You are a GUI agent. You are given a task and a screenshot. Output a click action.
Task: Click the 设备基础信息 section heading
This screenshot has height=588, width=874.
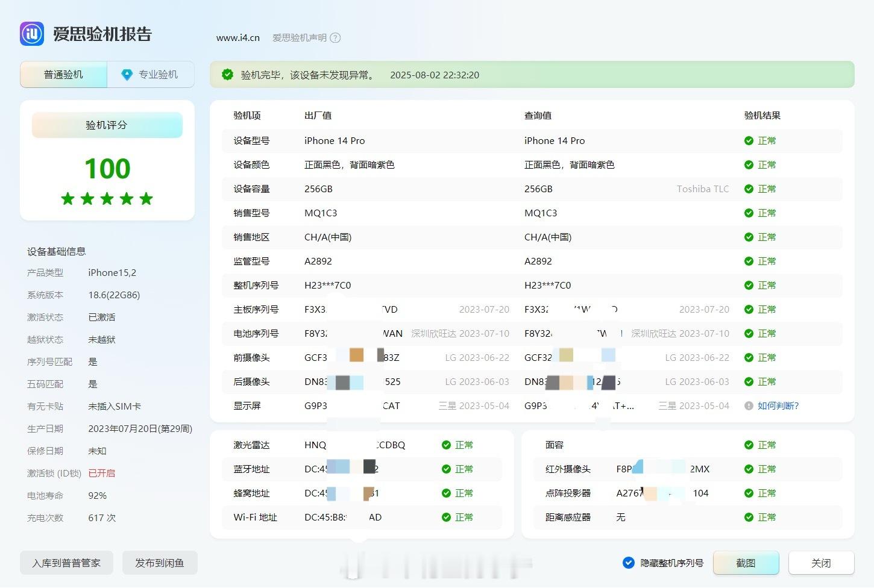[57, 252]
